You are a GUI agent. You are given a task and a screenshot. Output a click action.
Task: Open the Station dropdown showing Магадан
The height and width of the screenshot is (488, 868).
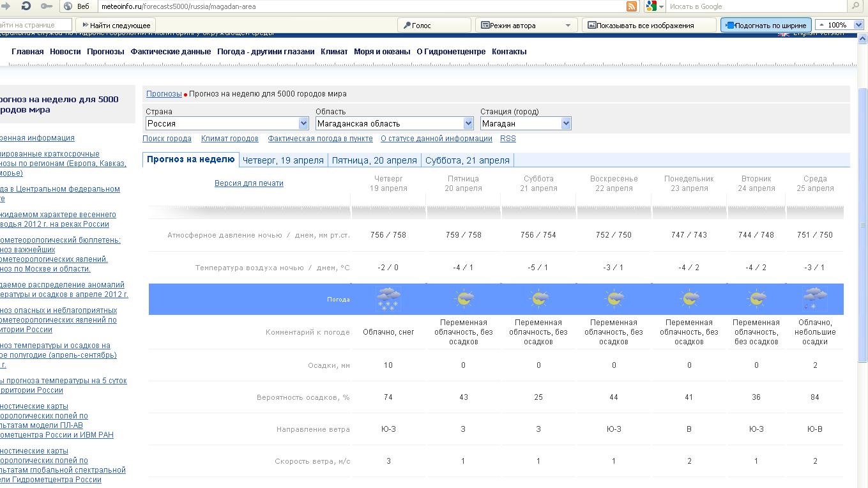tap(525, 123)
